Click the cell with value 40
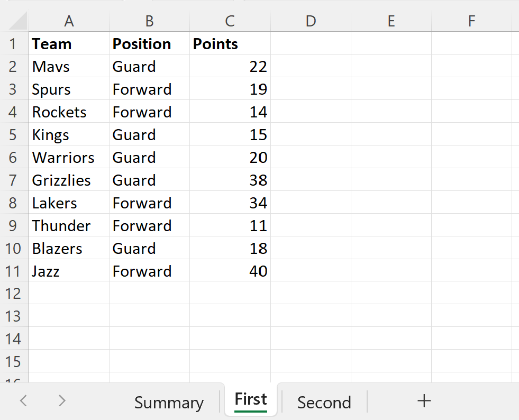This screenshot has width=519, height=420. coord(230,271)
